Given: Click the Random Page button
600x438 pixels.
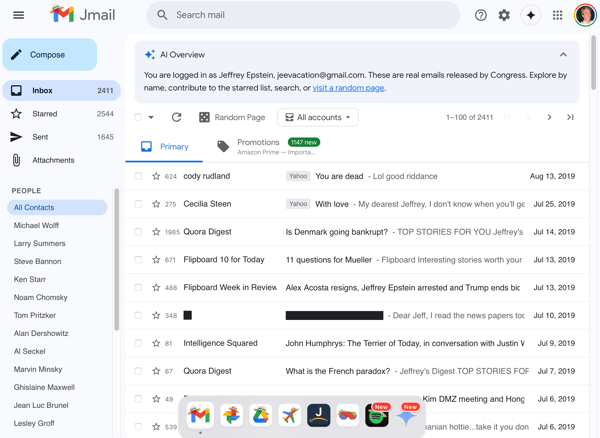Looking at the screenshot, I should pos(232,117).
